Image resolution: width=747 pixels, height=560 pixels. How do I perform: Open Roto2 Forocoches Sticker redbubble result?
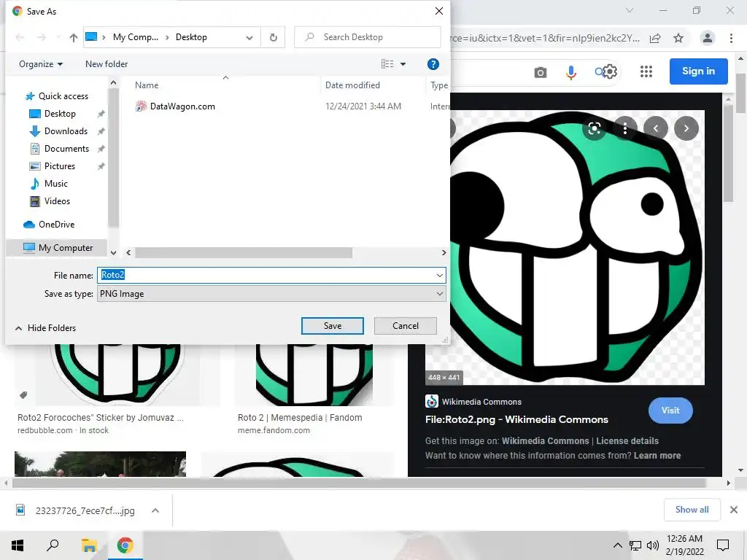101,418
